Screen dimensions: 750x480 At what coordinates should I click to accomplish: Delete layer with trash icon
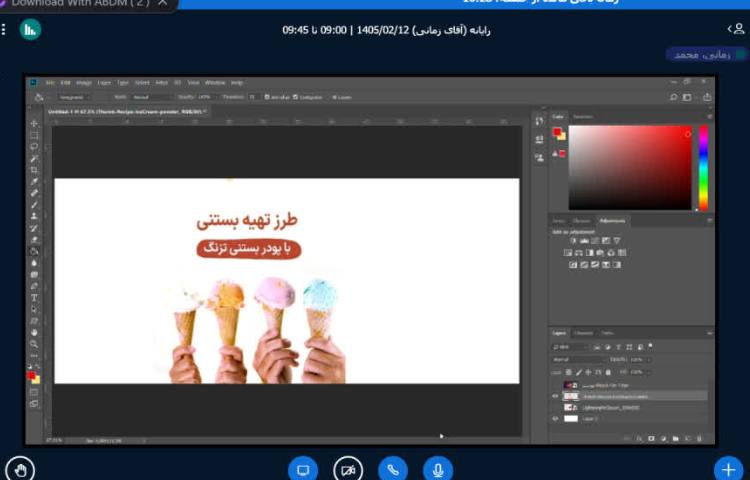tap(699, 438)
